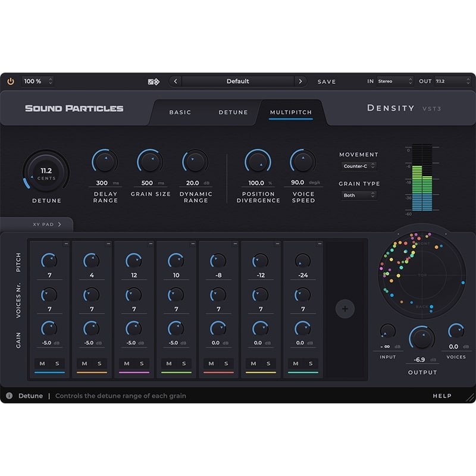Click the 300 ms delay value field
This screenshot has height=476, width=476.
click(105, 183)
